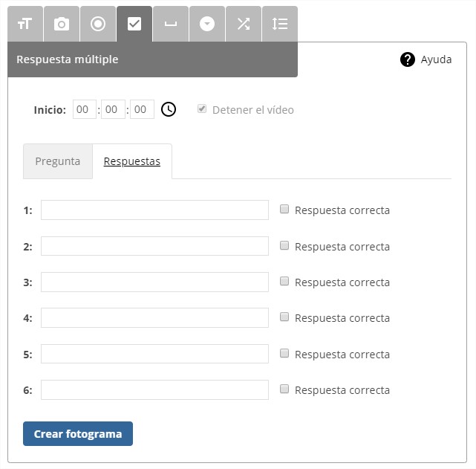Viewport: 476px width, 469px height.
Task: Select the ordering list question icon
Action: (280, 24)
